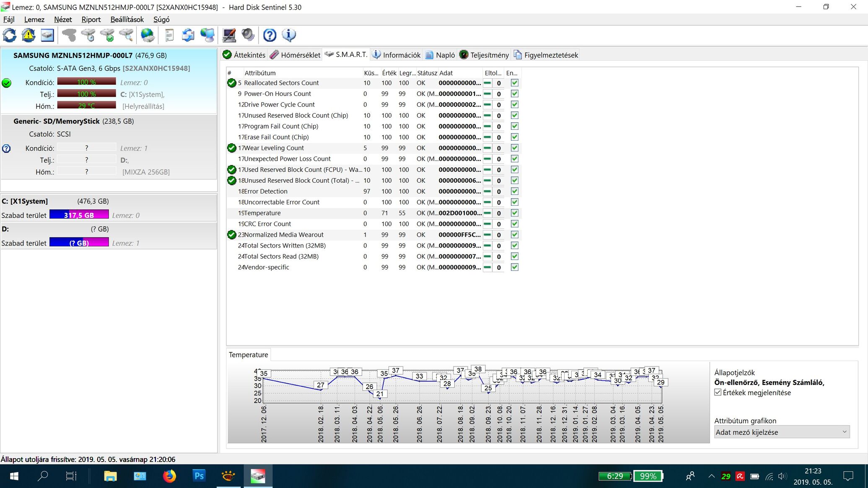Click the D: free space bar (? GB)
Viewport: 868px width, 488px height.
(x=79, y=243)
